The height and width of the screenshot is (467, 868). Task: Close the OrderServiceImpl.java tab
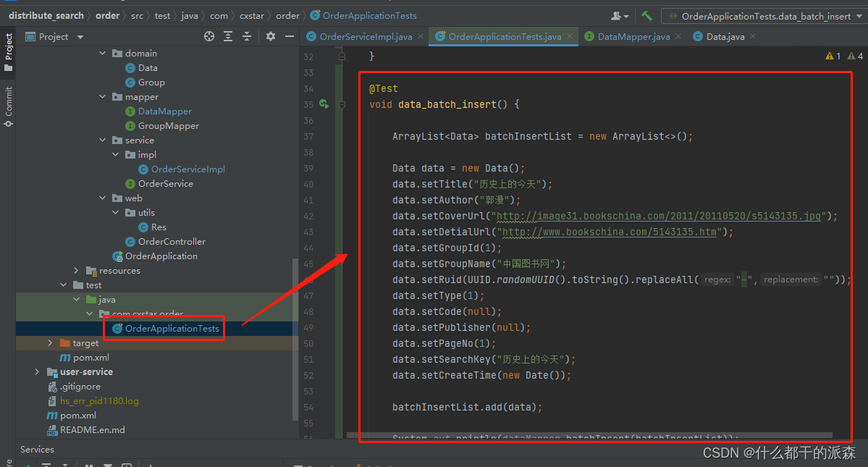421,36
